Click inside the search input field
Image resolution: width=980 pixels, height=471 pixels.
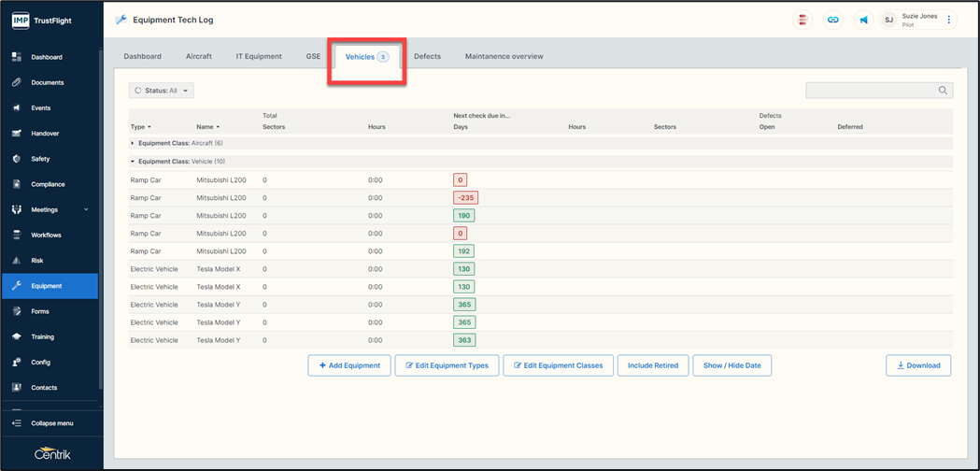pyautogui.click(x=871, y=91)
